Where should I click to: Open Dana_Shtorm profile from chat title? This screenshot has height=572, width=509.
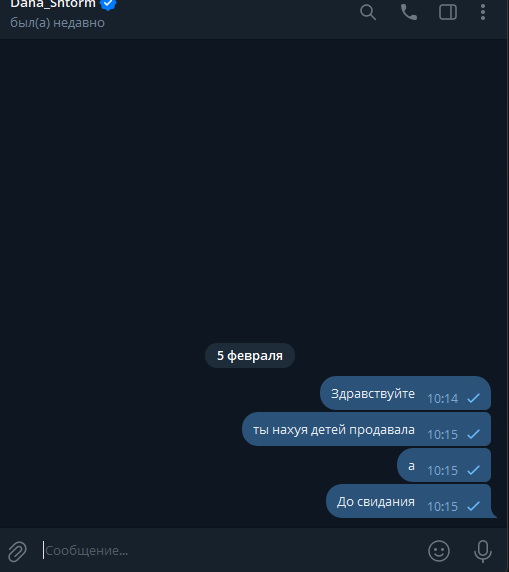point(53,4)
